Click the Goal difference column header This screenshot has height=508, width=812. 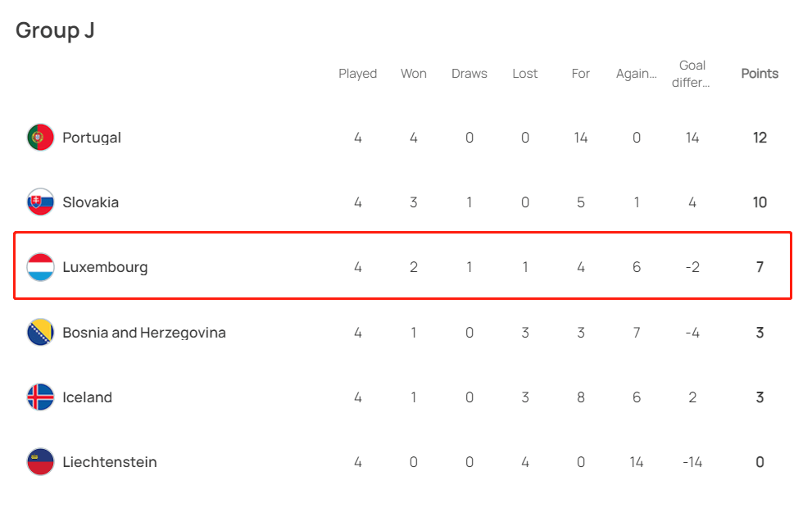point(692,74)
